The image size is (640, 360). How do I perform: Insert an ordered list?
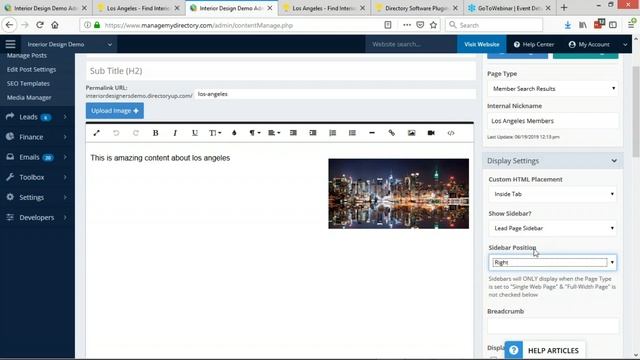coord(333,133)
